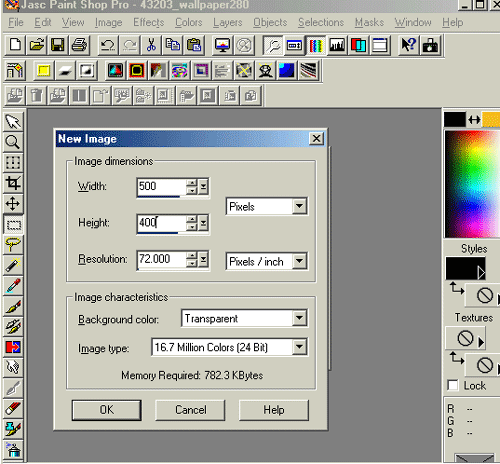The width and height of the screenshot is (500, 464).
Task: Select the Color Replacer tool
Action: [13, 347]
